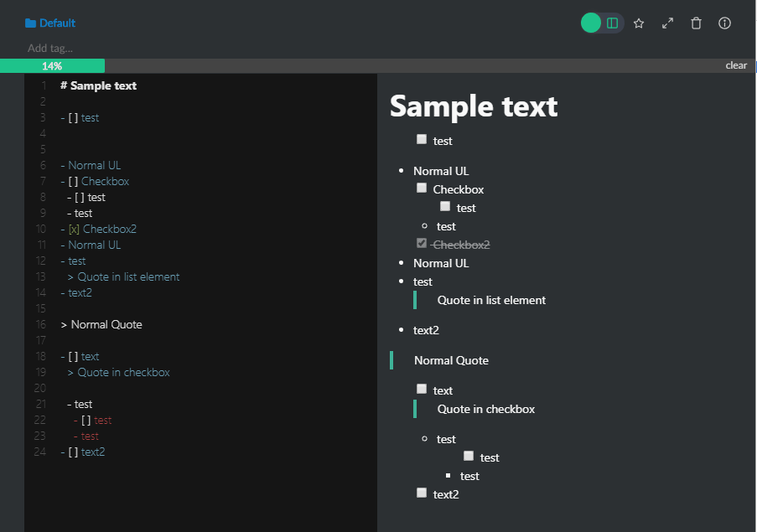Screen dimensions: 757x532
Task: Move note to trash
Action: [x=696, y=23]
